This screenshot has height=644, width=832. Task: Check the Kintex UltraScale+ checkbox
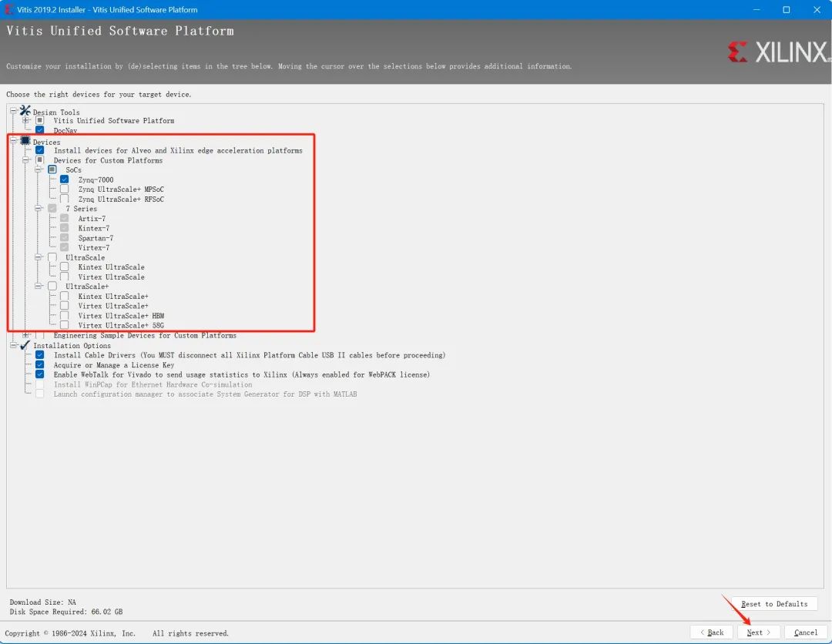tap(64, 296)
